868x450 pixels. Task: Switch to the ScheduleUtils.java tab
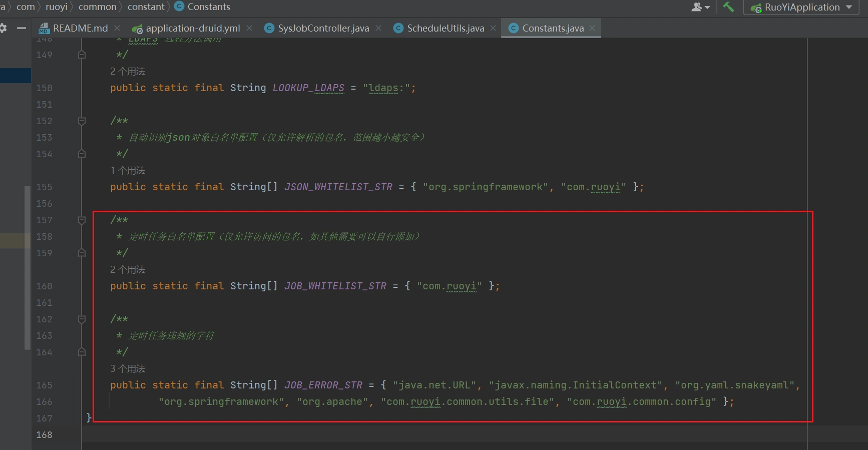445,28
